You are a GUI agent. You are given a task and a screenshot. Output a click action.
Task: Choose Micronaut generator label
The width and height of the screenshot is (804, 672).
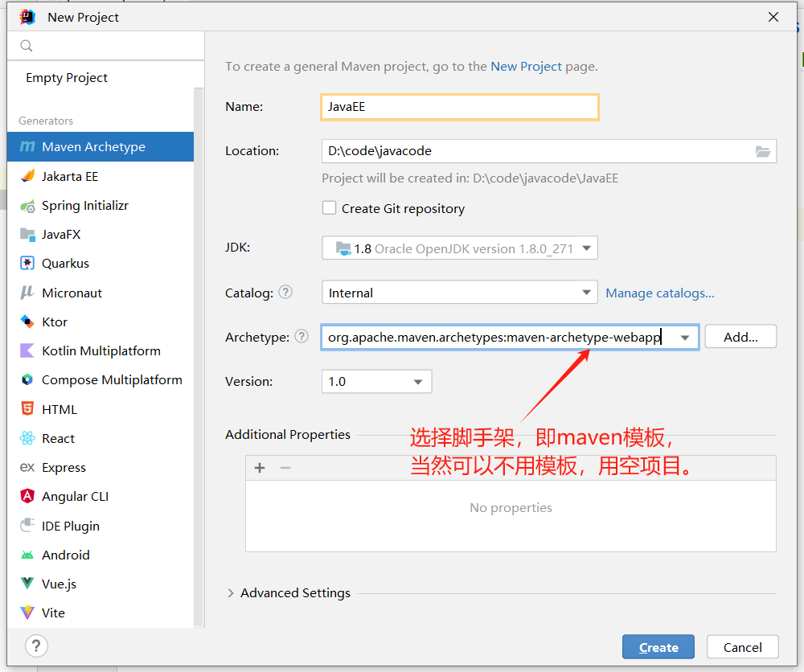(72, 293)
